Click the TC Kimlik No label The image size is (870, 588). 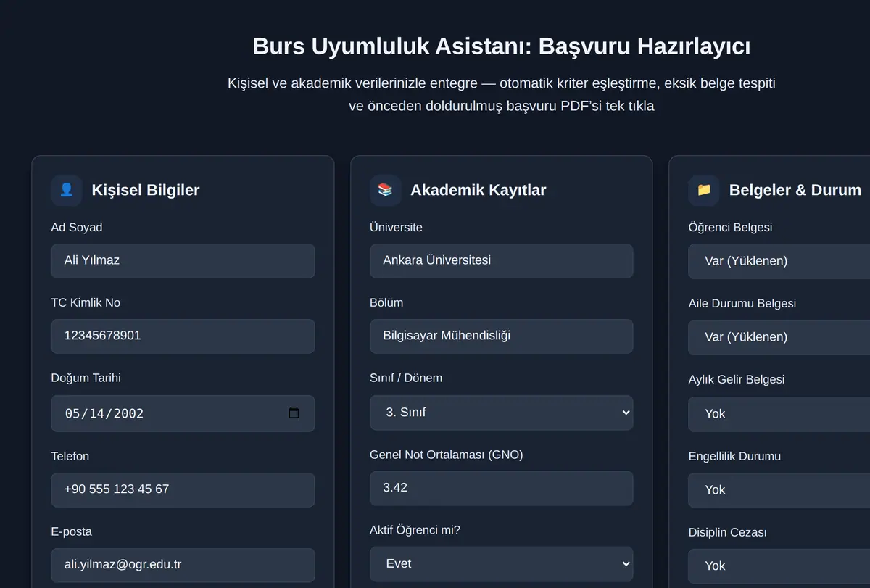86,303
